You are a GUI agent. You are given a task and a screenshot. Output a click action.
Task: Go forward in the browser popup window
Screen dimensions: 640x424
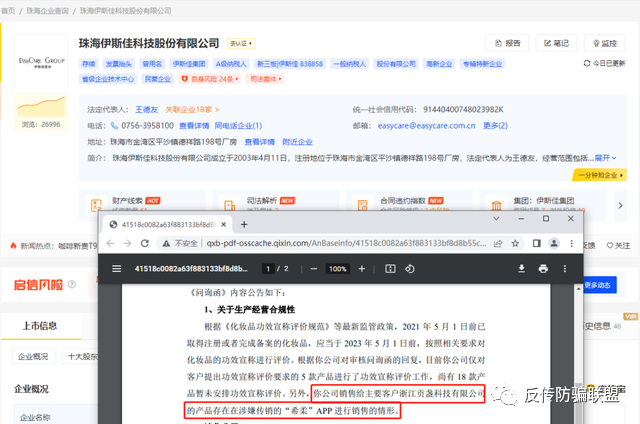pyautogui.click(x=127, y=243)
